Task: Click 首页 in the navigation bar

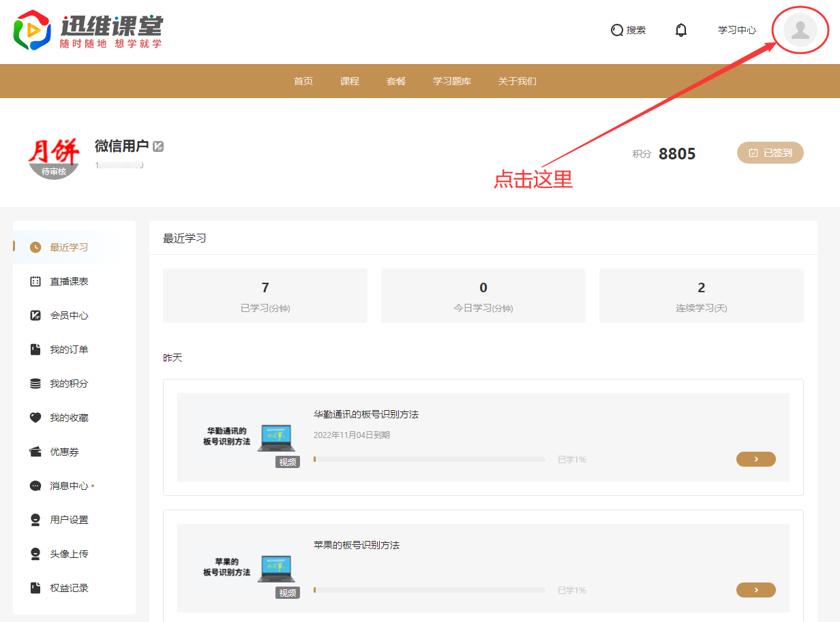Action: tap(303, 81)
